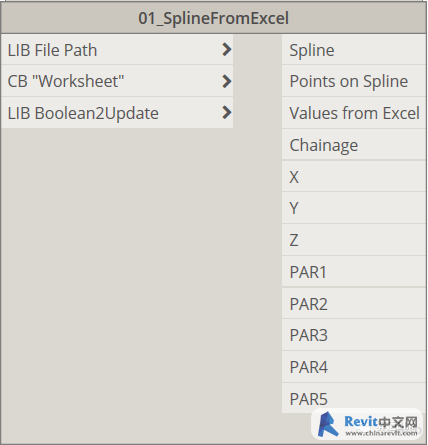Select the PAR3 output port
The width and height of the screenshot is (428, 445).
click(354, 335)
